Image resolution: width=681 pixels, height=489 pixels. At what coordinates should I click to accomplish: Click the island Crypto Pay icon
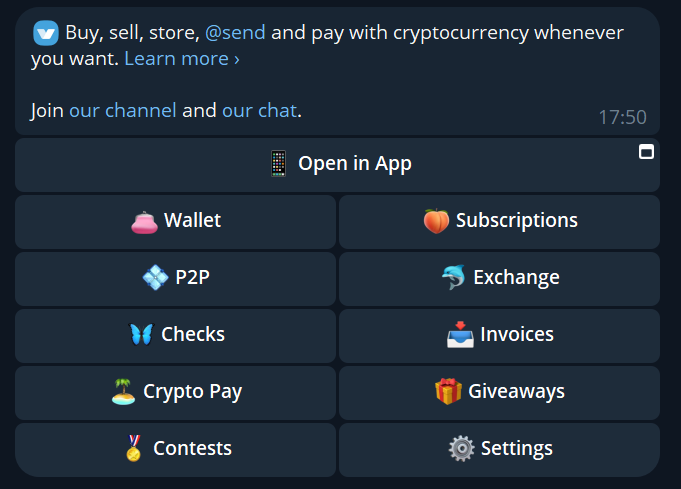(123, 391)
